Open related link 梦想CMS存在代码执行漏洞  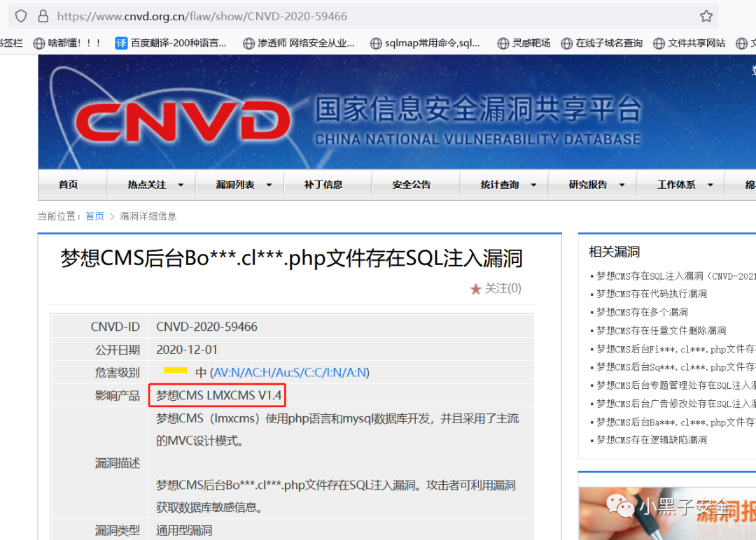click(x=652, y=294)
